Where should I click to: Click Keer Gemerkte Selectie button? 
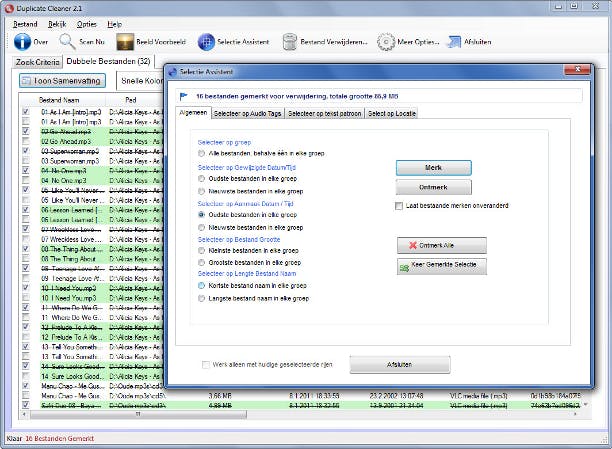pos(442,266)
